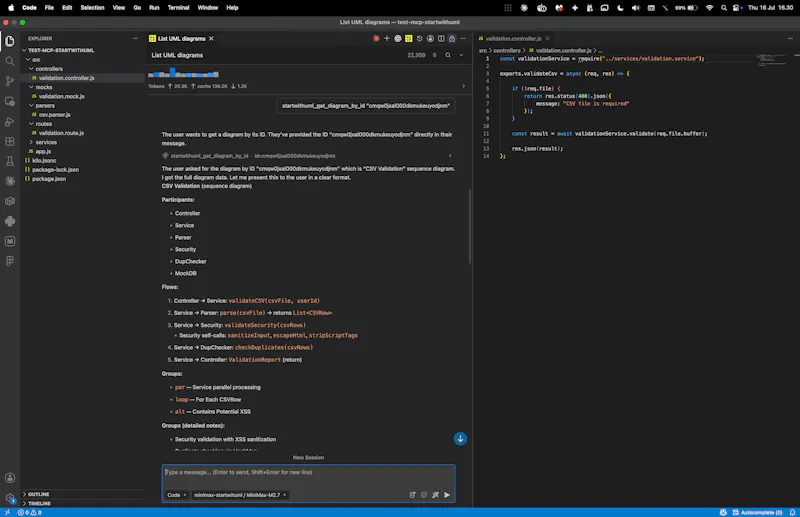Open the Go menu
800x517 pixels.
[x=137, y=8]
